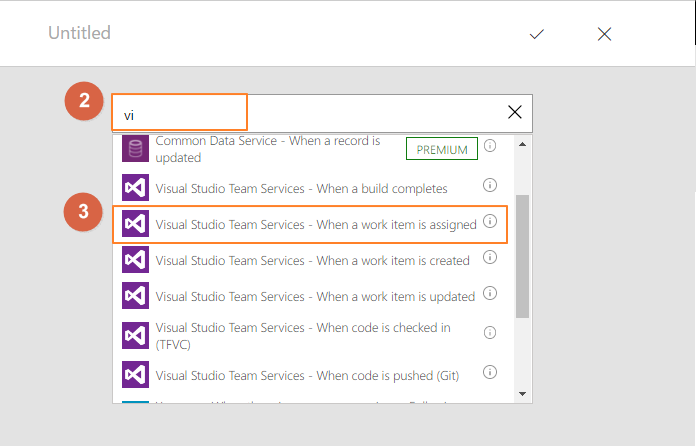The image size is (696, 446).
Task: Select 'When code is checked in (TFVC)' trigger
Action: (303, 336)
